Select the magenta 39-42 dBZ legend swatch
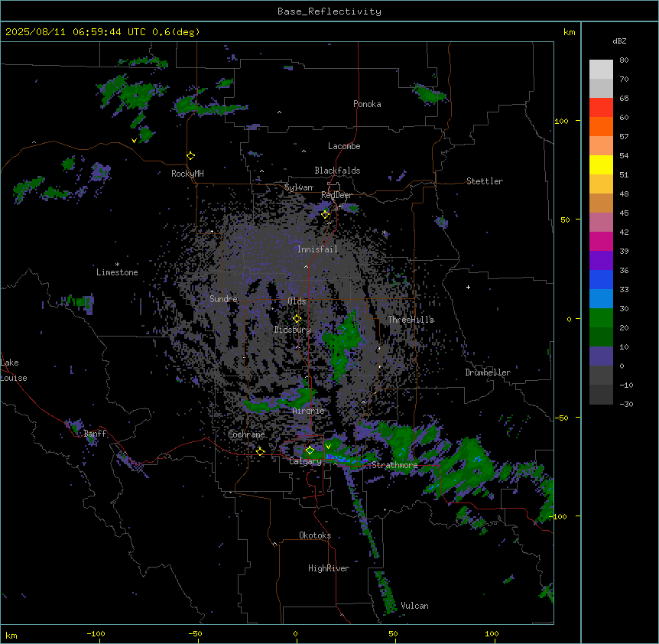 pos(601,241)
